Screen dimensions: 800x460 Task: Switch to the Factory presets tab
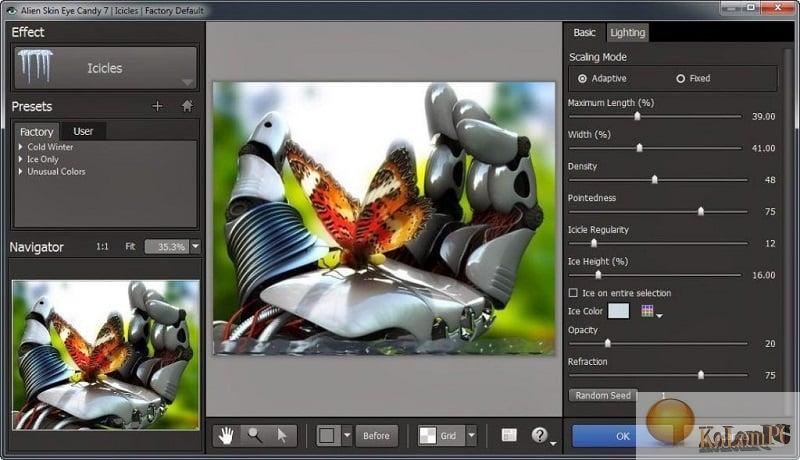pyautogui.click(x=36, y=132)
